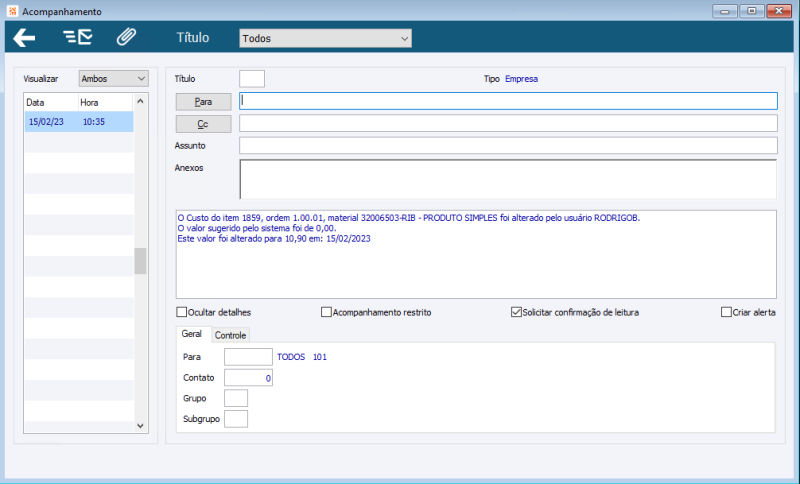Click the Data column header

coord(51,103)
